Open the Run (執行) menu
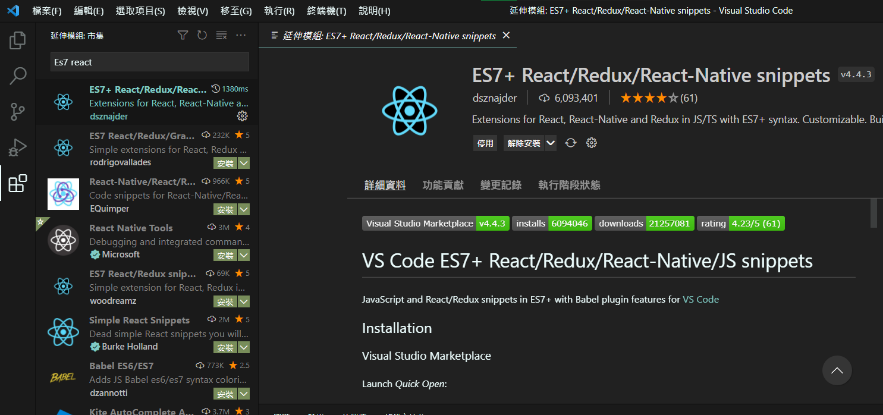 (x=279, y=11)
